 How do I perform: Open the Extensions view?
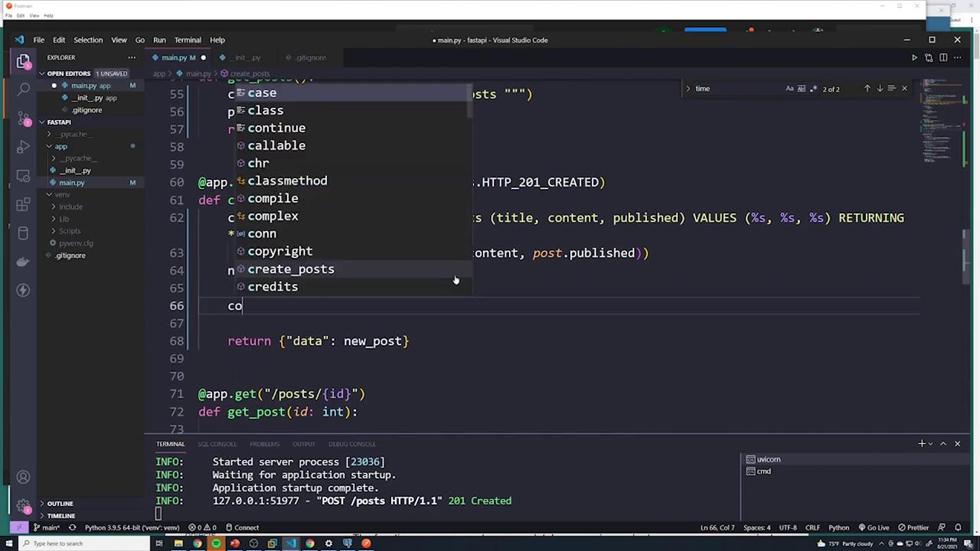(23, 204)
